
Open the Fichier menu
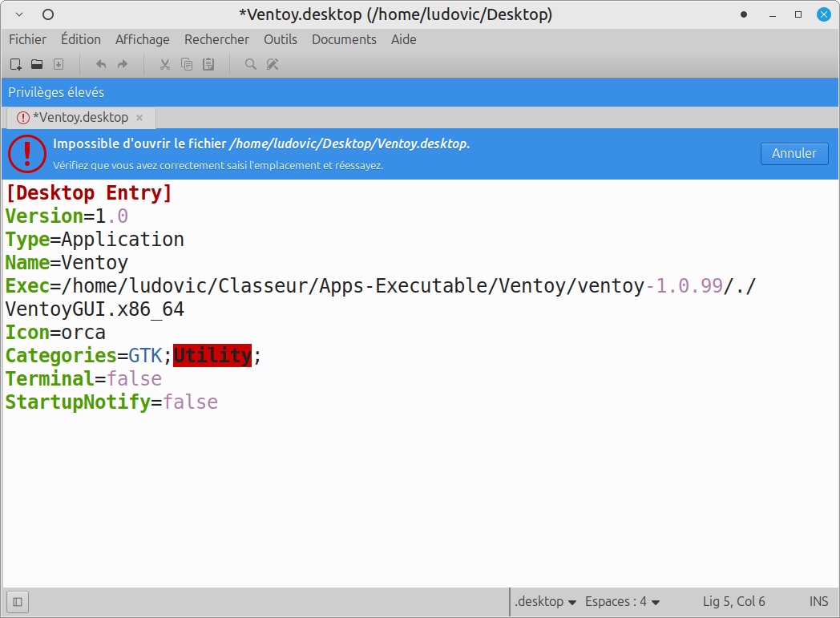27,39
